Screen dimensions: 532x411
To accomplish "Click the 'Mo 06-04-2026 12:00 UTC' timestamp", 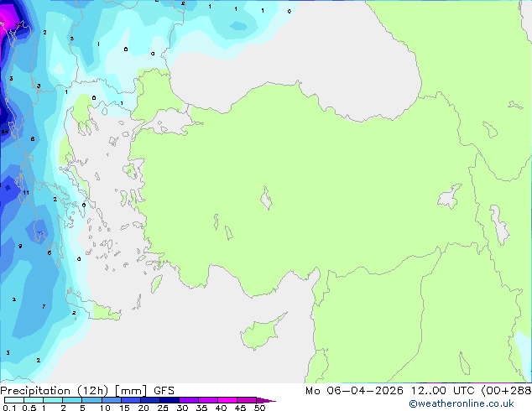I will click(x=390, y=391).
